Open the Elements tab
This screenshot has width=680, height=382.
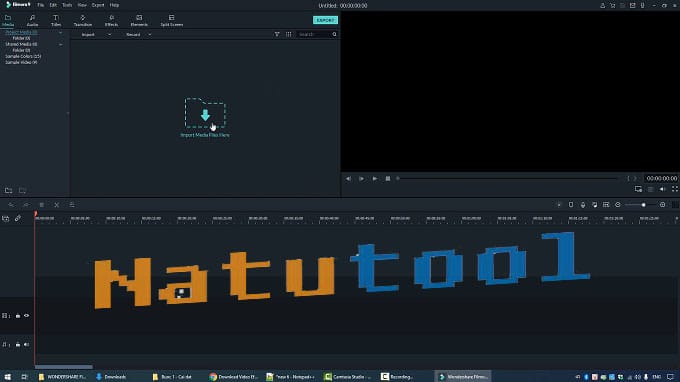(x=139, y=20)
